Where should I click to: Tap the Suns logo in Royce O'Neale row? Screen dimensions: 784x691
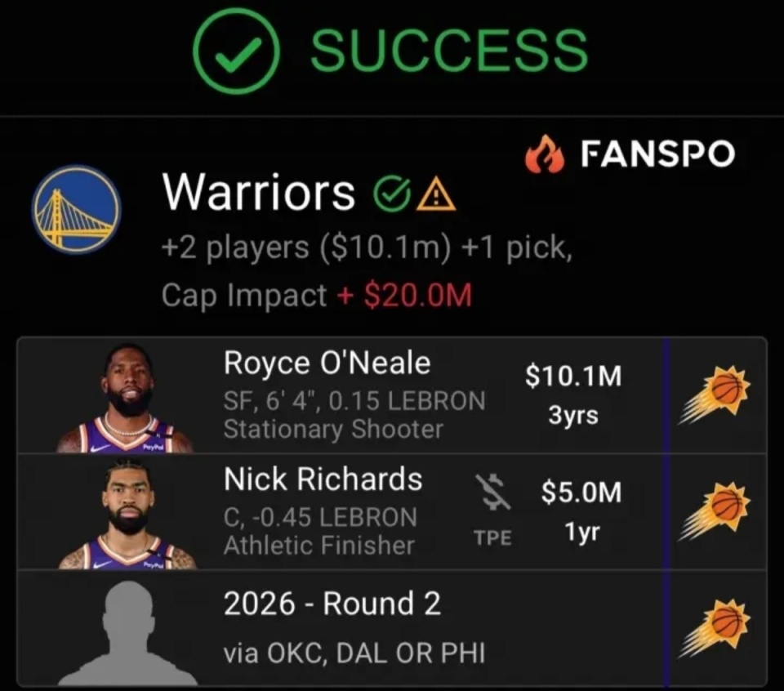click(x=715, y=395)
